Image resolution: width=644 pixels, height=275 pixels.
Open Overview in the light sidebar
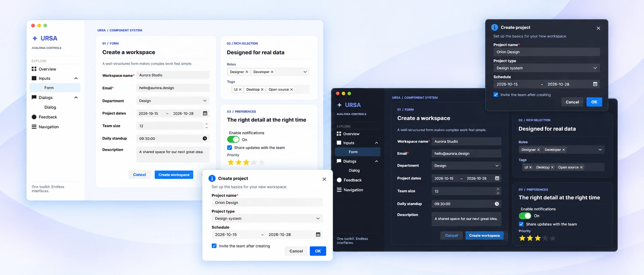[47, 69]
